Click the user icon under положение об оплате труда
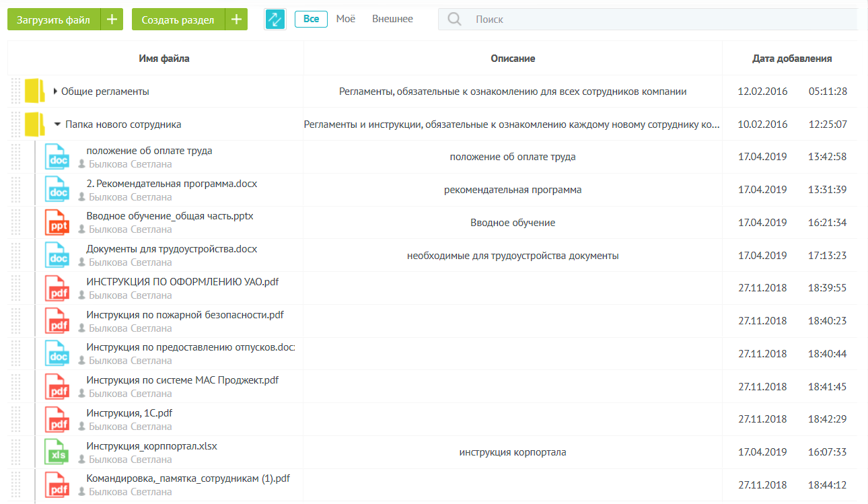 coord(83,164)
